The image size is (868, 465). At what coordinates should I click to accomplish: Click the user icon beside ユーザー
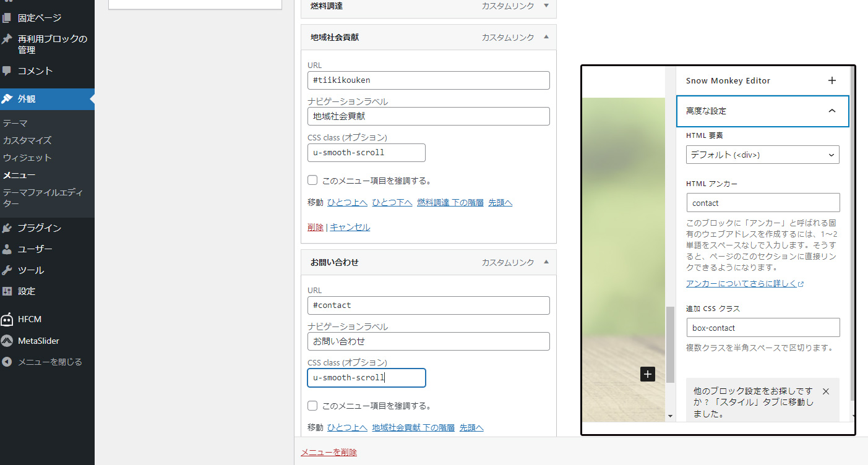click(7, 249)
